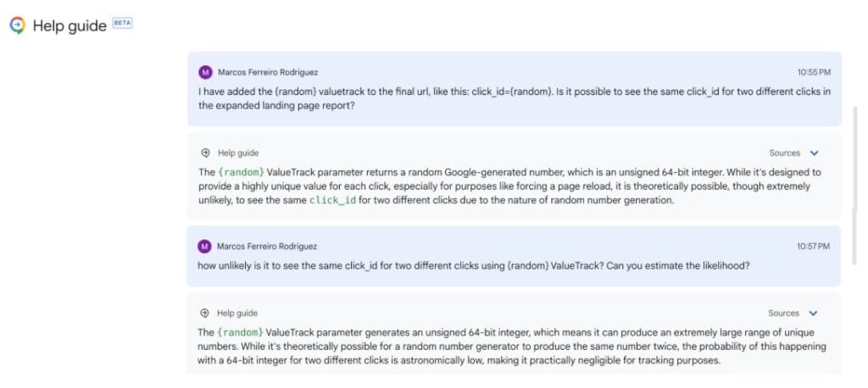Viewport: 868px width, 388px height.
Task: Expand Sources chevron in second answer
Action: click(814, 313)
